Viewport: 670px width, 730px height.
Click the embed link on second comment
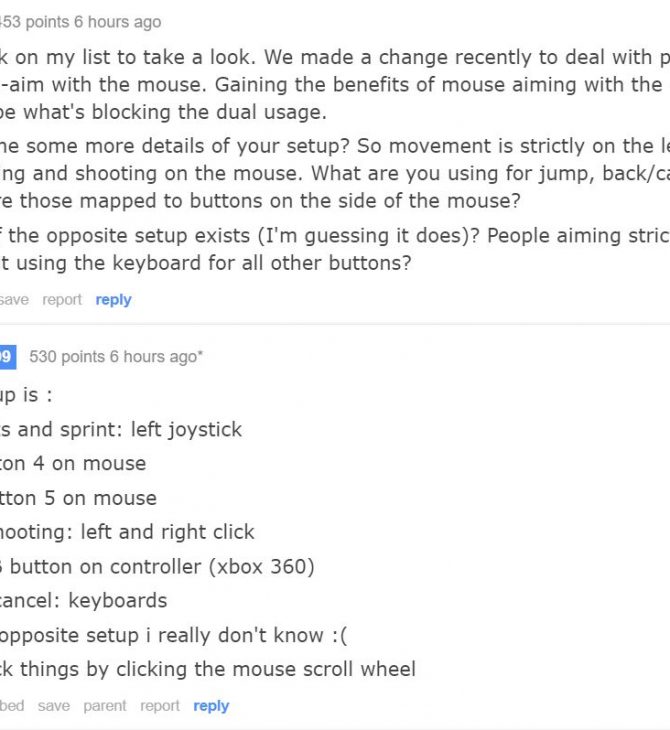[12, 706]
